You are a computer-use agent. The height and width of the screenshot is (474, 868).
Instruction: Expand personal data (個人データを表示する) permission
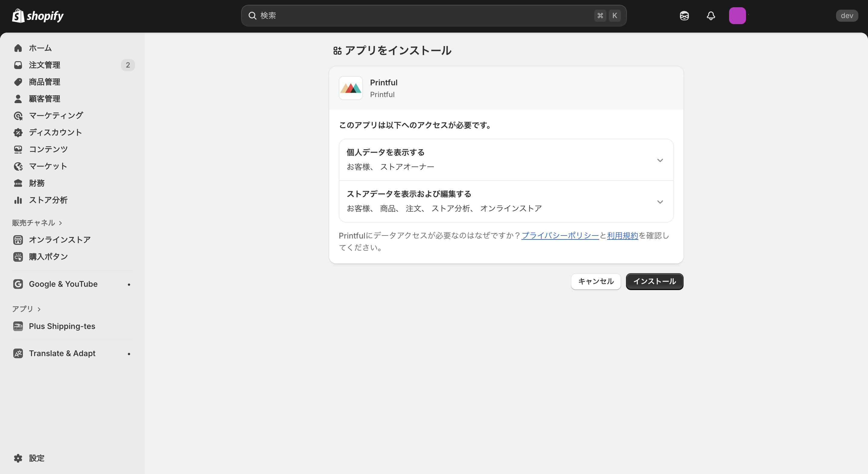(x=660, y=160)
